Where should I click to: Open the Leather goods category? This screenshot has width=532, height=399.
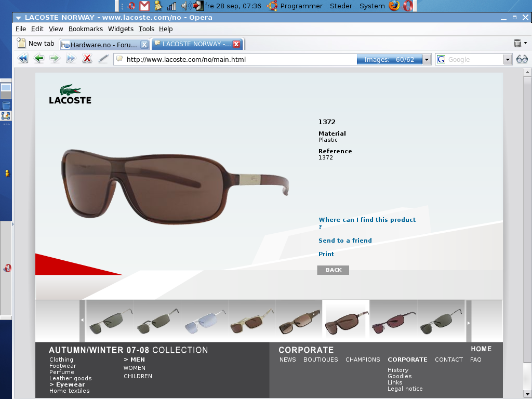pos(70,378)
